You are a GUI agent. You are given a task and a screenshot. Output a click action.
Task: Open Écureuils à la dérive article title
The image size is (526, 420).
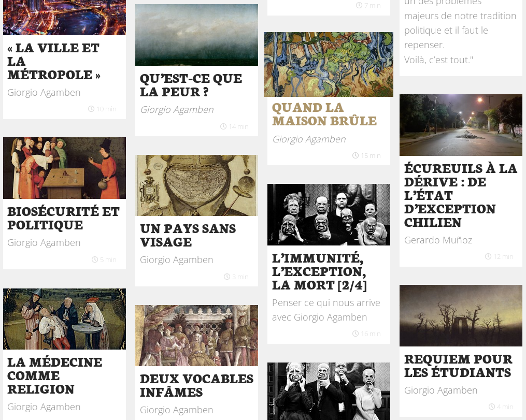(461, 195)
